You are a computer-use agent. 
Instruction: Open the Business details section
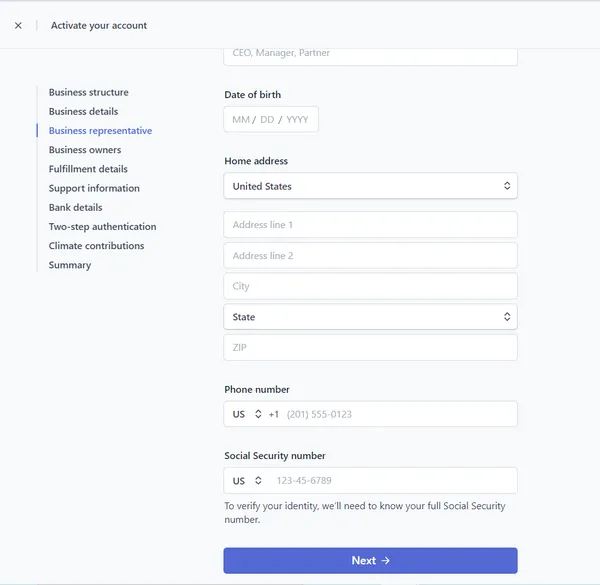click(83, 111)
